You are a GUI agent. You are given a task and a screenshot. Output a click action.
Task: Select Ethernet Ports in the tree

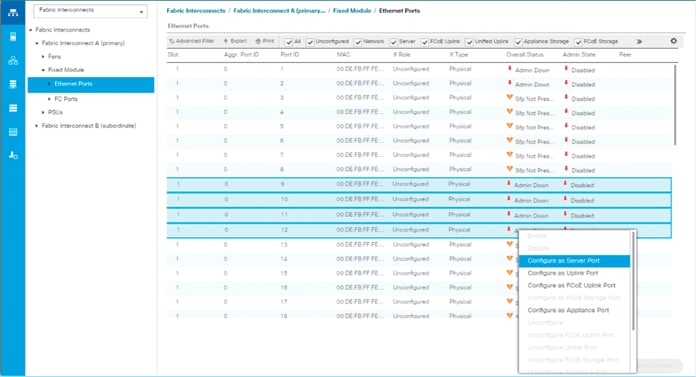(91, 84)
